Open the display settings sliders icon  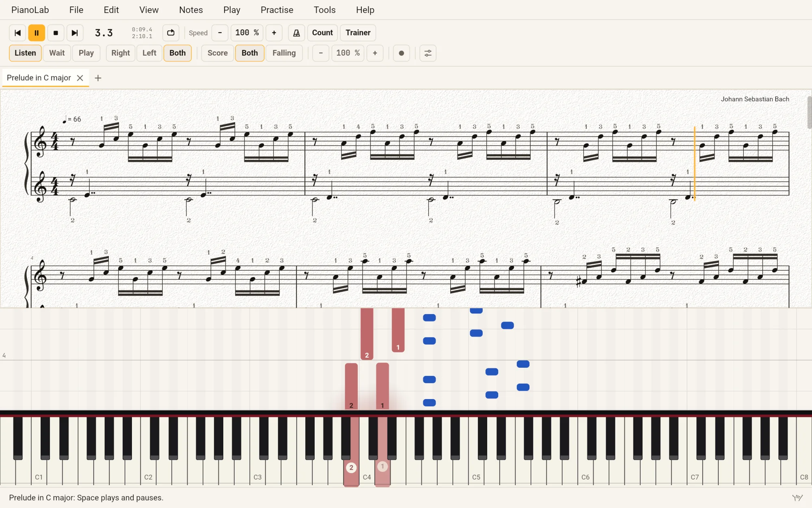pyautogui.click(x=428, y=53)
